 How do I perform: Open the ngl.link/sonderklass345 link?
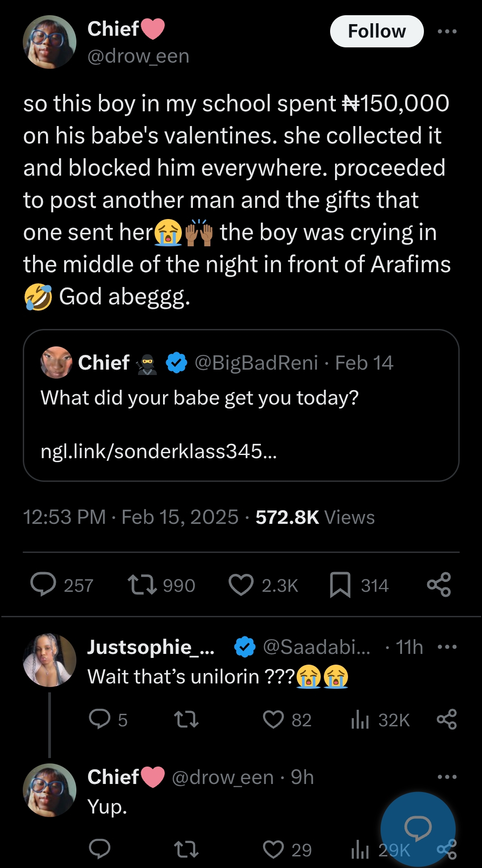(x=159, y=451)
